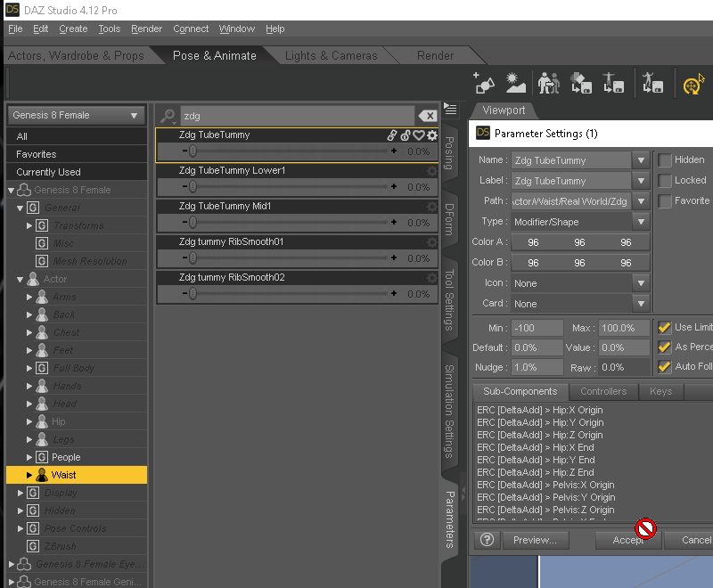Screen dimensions: 713x588
Task: Click the environment sun landscape toolbar icon
Action: click(516, 83)
